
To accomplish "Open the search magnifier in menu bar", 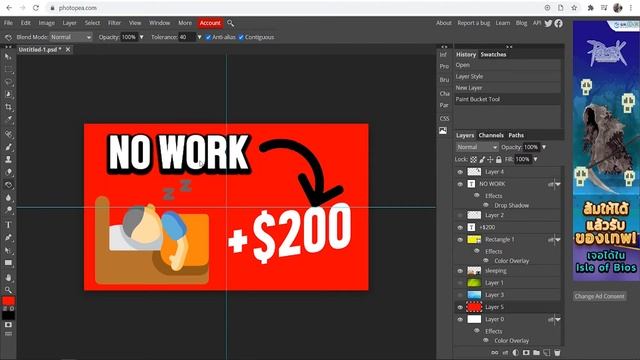I will coord(231,23).
